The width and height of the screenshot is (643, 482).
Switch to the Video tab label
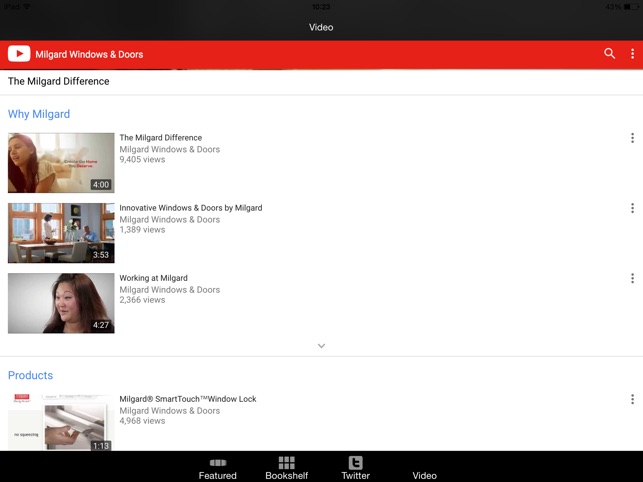tap(424, 475)
